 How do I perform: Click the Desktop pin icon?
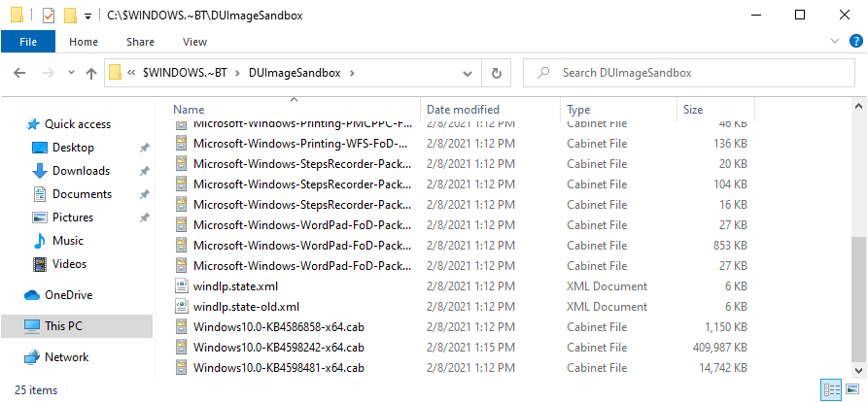pos(144,148)
